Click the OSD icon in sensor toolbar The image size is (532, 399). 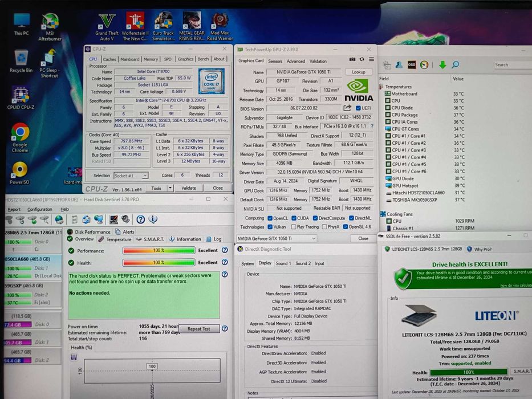[412, 64]
